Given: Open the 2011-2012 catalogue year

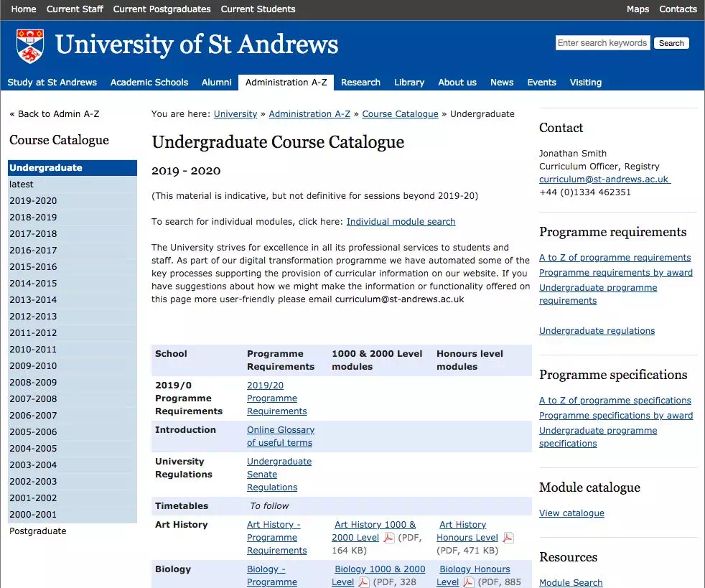Looking at the screenshot, I should [x=73, y=332].
